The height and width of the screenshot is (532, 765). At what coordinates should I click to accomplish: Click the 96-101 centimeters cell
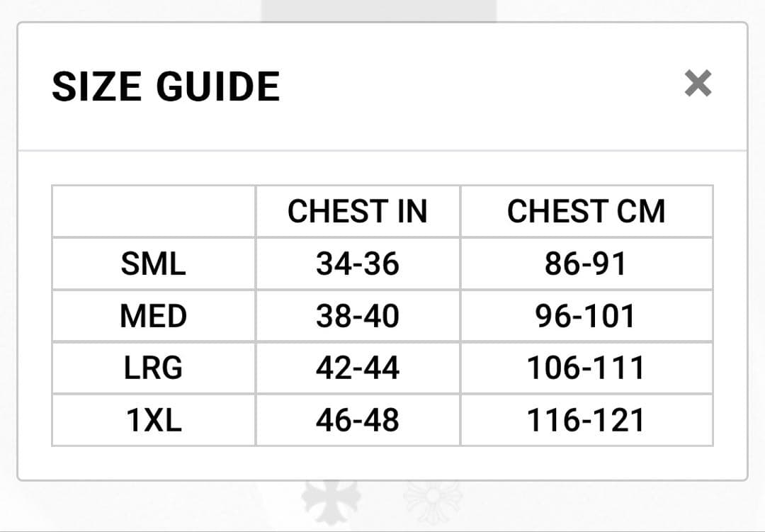586,316
